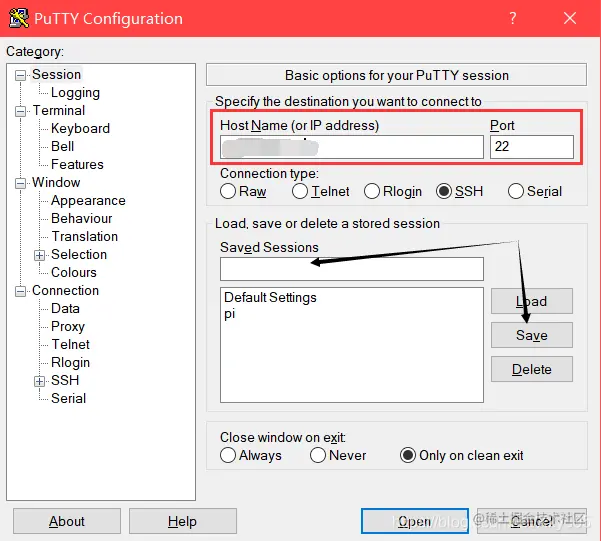Click the Save session button
Screen dimensions: 601x541
pos(532,335)
